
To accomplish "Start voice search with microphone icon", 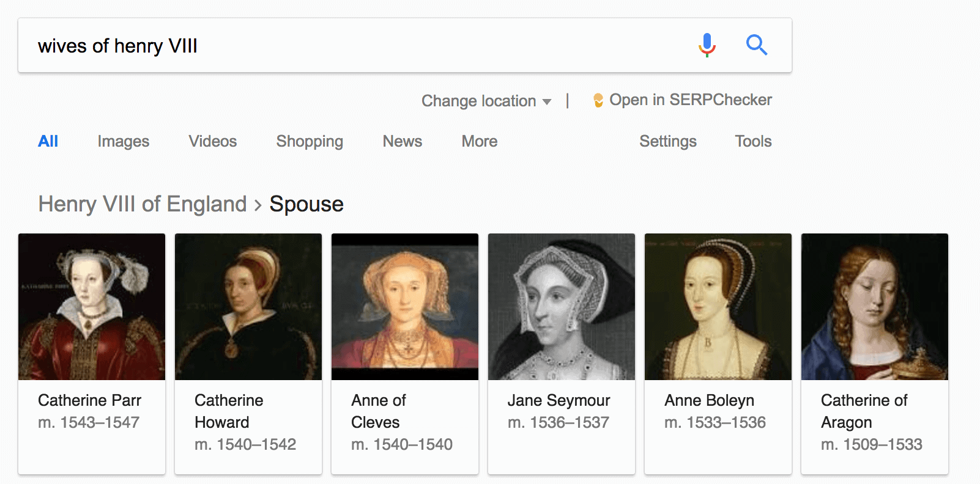I will (707, 45).
